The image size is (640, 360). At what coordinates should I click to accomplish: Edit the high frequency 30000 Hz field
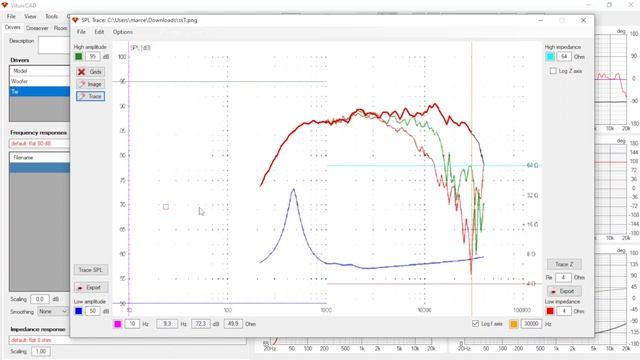[x=531, y=324]
